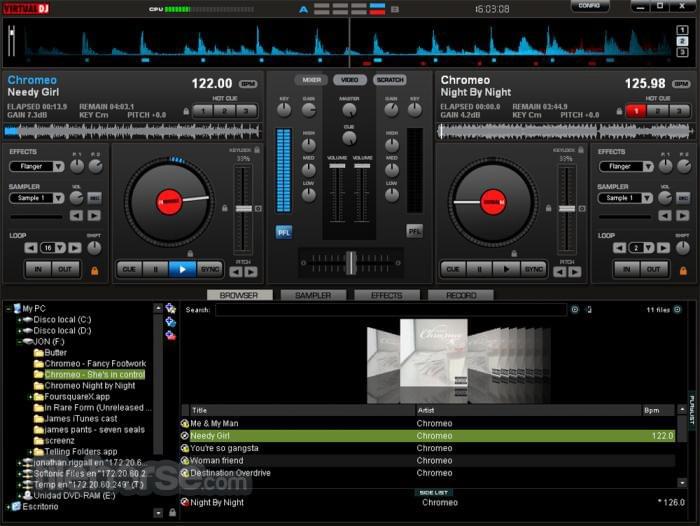Open left deck Flanger effect dropdown
The width and height of the screenshot is (700, 526).
(x=58, y=167)
